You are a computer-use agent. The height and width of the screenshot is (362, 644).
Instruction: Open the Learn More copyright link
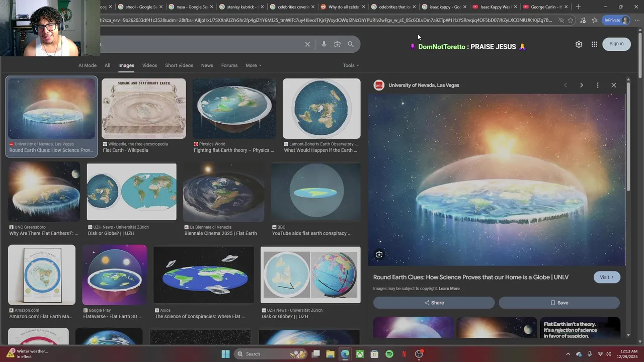(x=449, y=289)
